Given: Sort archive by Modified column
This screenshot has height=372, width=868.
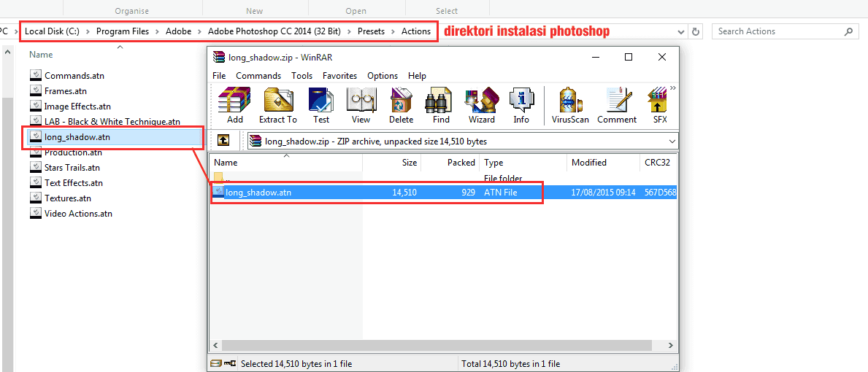Looking at the screenshot, I should tap(604, 163).
